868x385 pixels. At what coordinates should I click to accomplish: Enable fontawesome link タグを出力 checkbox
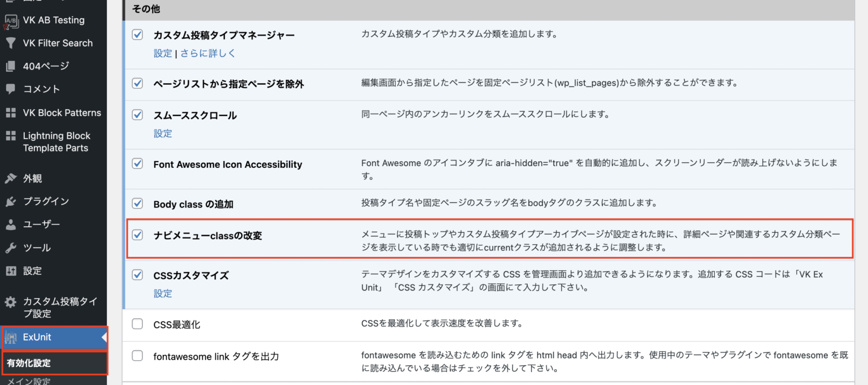(x=137, y=356)
